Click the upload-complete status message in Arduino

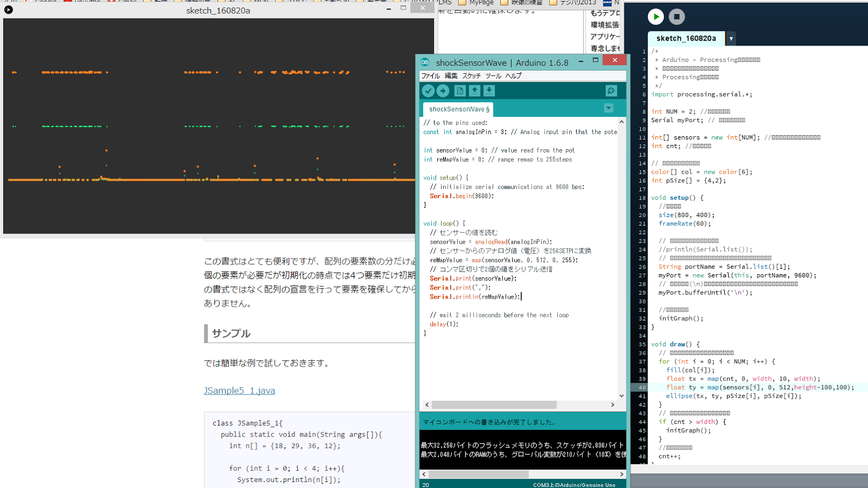point(489,422)
